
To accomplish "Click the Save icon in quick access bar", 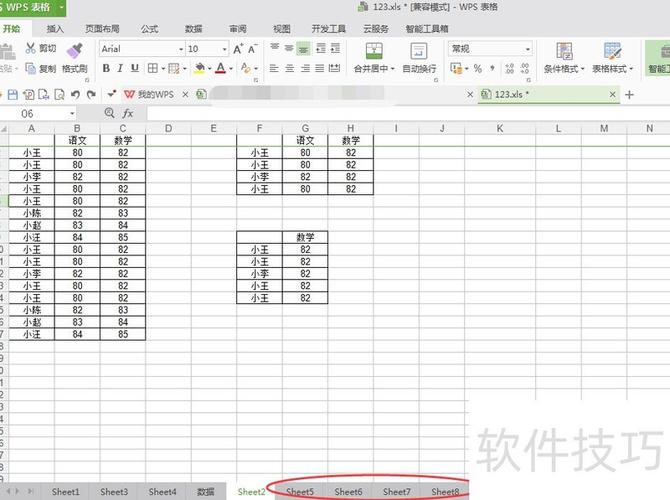I will click(x=13, y=94).
